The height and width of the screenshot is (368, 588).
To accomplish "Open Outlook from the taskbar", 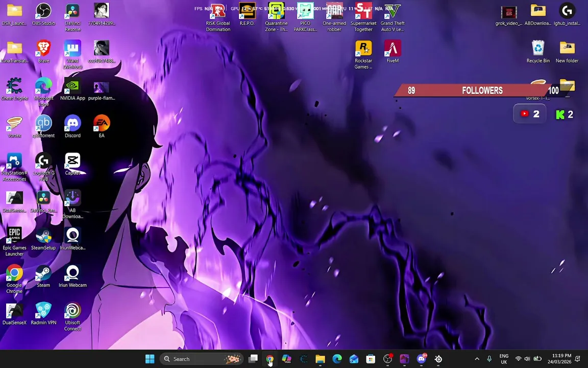I will click(354, 359).
